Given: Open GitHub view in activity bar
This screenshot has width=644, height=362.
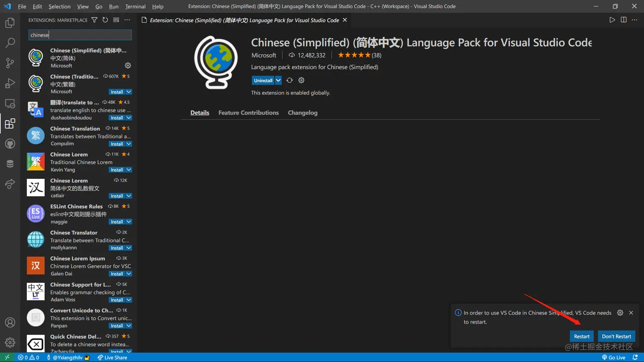Looking at the screenshot, I should click(x=10, y=144).
